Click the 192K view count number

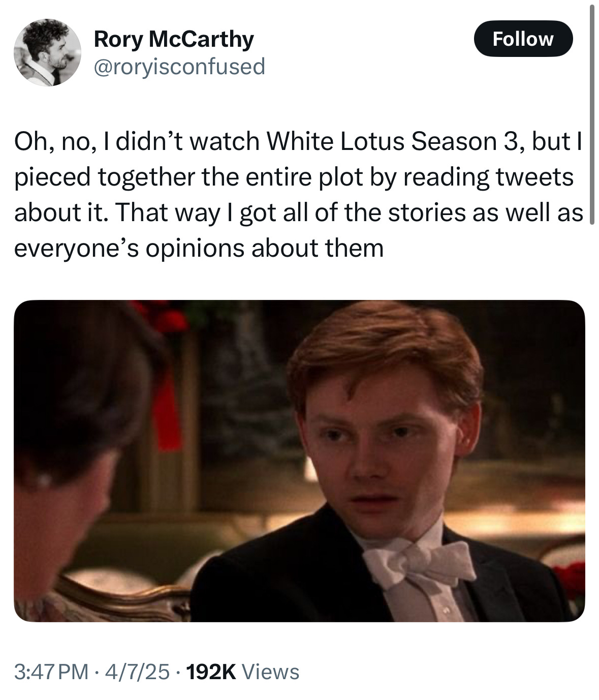pyautogui.click(x=211, y=672)
